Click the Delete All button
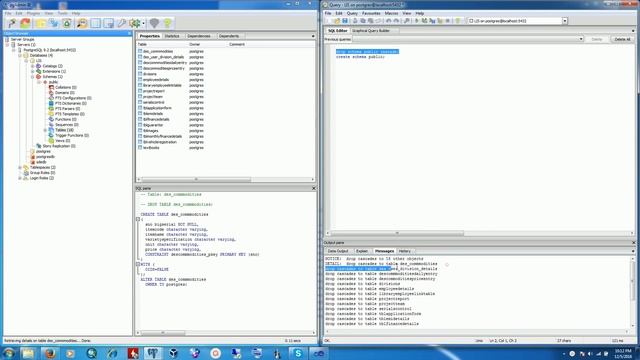Viewport: 640px width, 360px height. point(622,39)
